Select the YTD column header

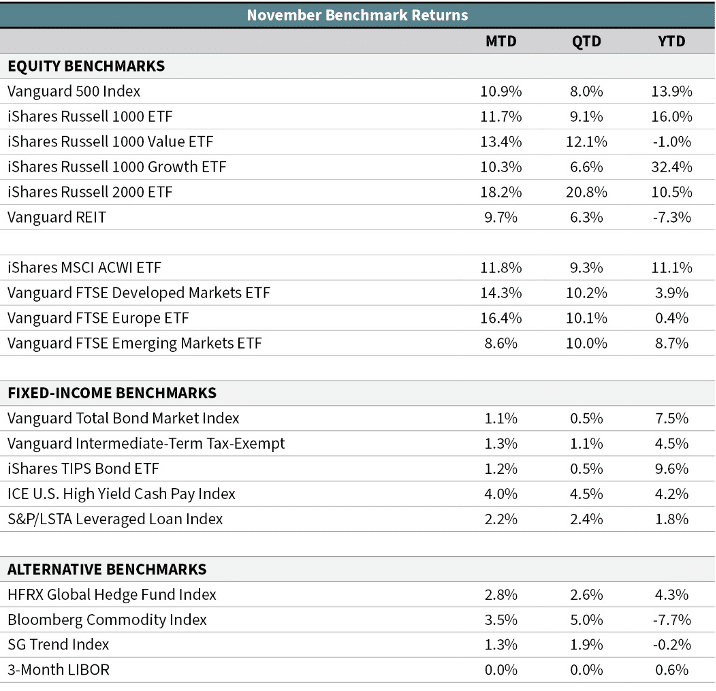click(671, 41)
